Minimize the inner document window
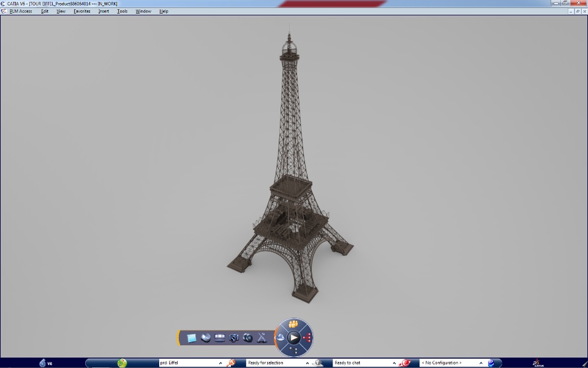The image size is (588, 368). [x=571, y=12]
